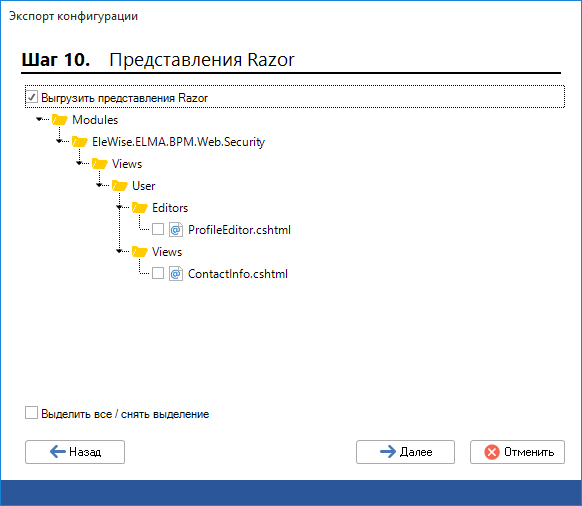The width and height of the screenshot is (582, 506).
Task: Check the ContactInfo.cshtml checkbox
Action: pos(158,273)
